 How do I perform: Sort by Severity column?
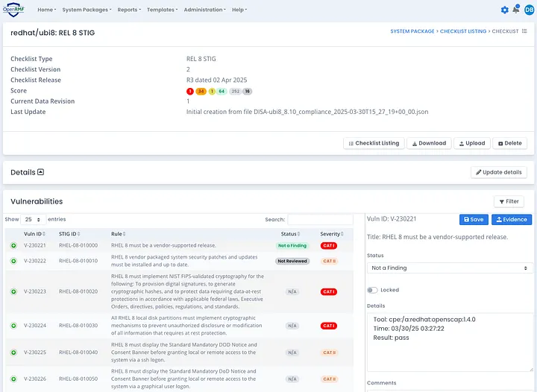tap(332, 234)
